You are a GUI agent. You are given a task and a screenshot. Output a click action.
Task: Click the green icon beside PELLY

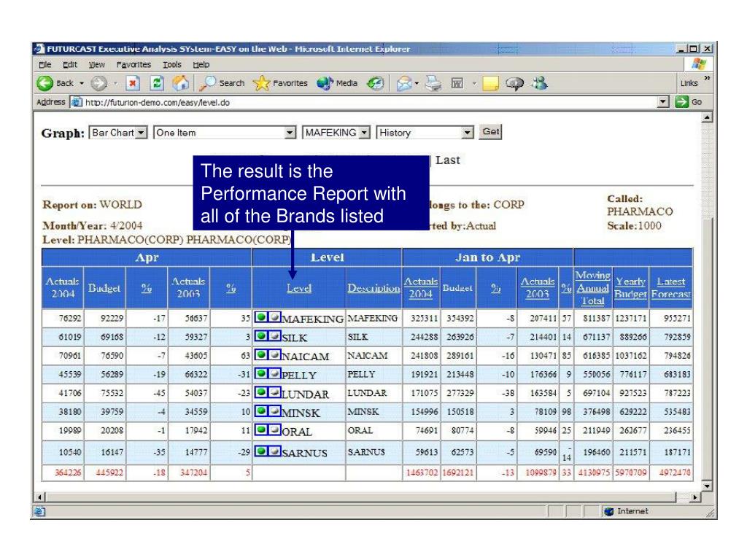pyautogui.click(x=261, y=373)
